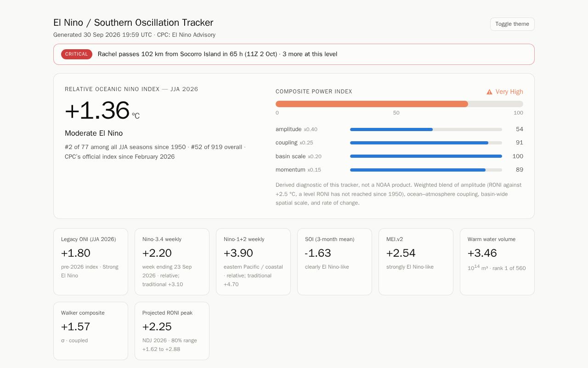This screenshot has width=588, height=368.
Task: Click the page title El Nino / Southern Oscillation Tracker
Action: click(x=133, y=23)
